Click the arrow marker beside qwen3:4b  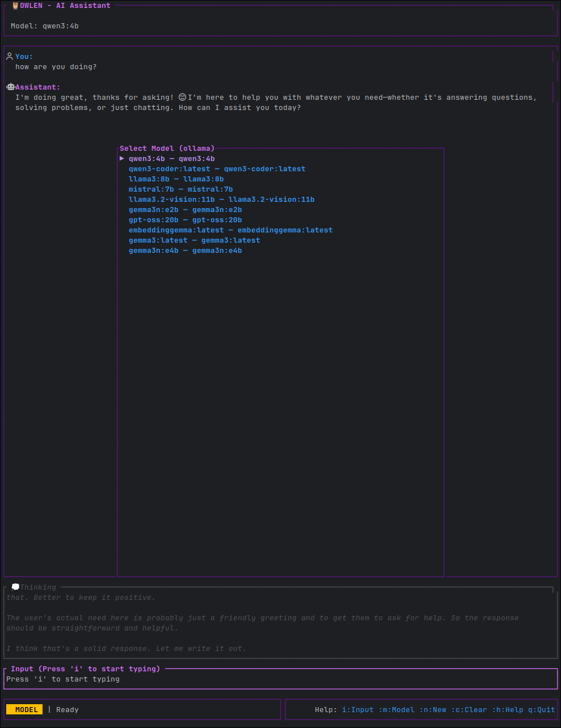[x=122, y=159]
